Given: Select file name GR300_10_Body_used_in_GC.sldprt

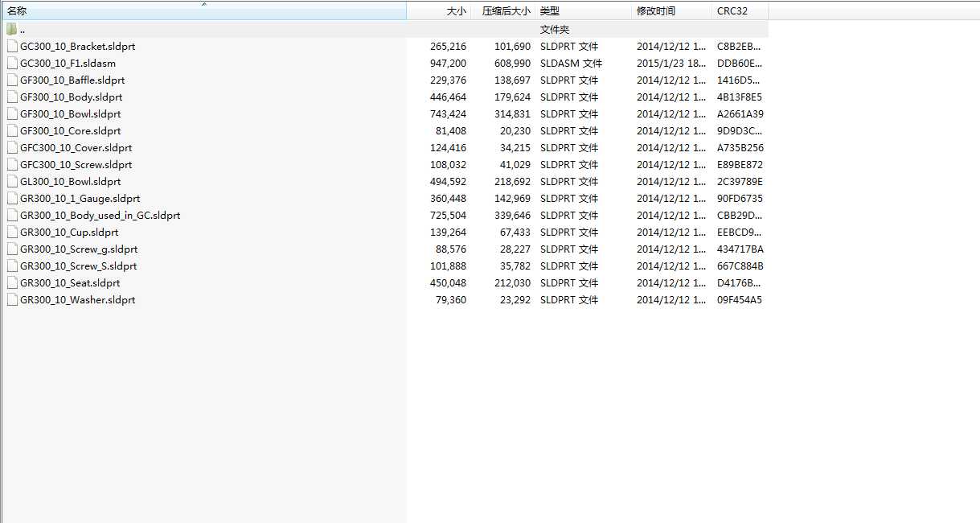Looking at the screenshot, I should (100, 215).
